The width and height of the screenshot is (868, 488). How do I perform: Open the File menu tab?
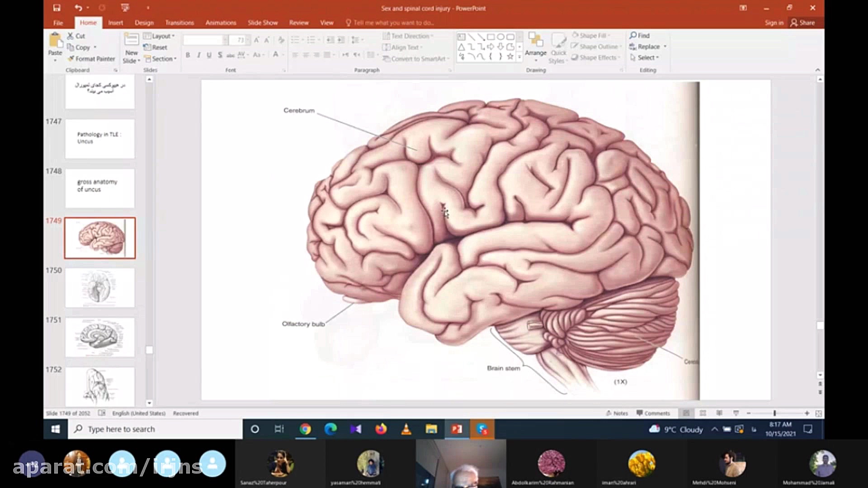[58, 23]
